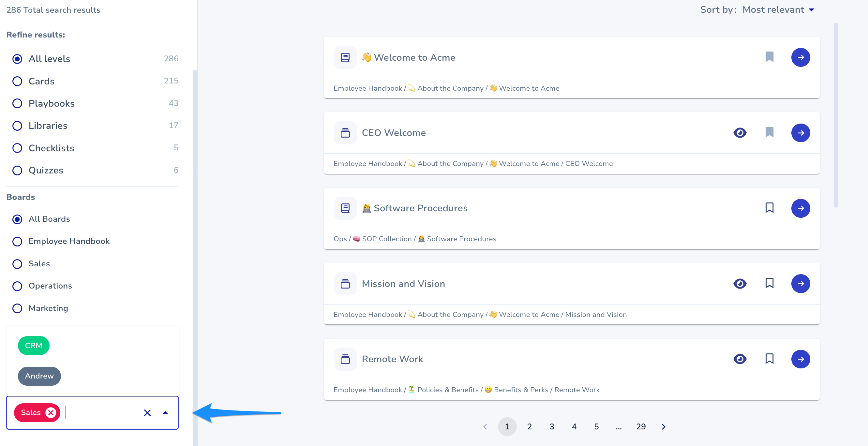Screen dimensions: 868x446
Task: Filter results by Employee Handbook board
Action: [17, 241]
